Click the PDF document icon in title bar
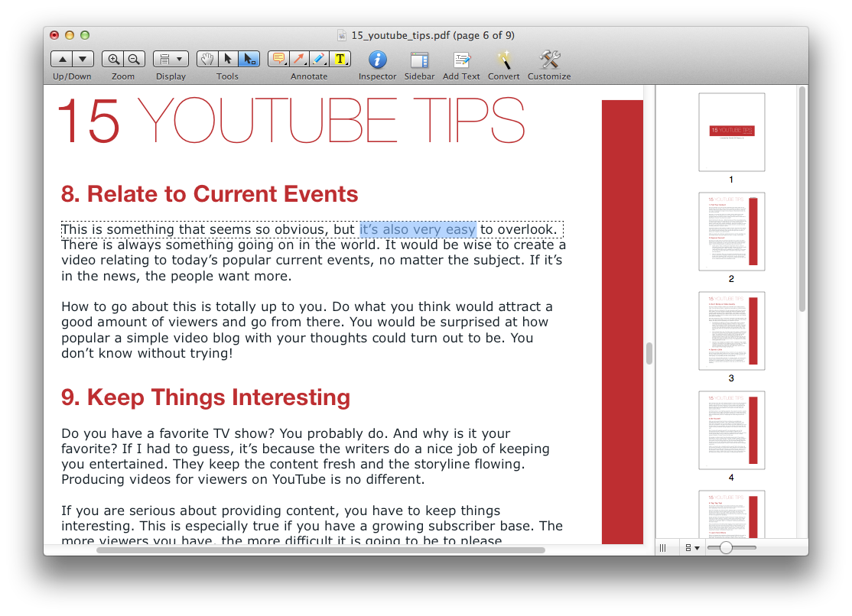The width and height of the screenshot is (852, 616). pos(342,35)
